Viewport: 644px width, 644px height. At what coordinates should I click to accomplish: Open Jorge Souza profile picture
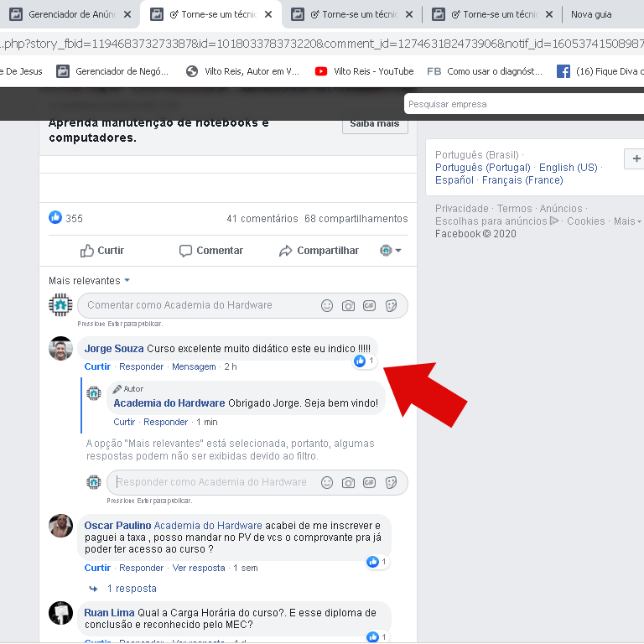pyautogui.click(x=60, y=348)
